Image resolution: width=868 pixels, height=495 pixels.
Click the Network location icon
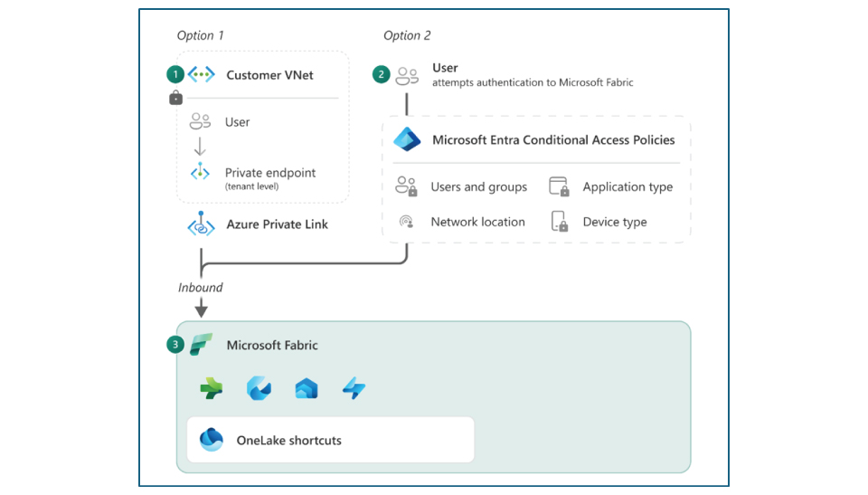click(x=407, y=222)
